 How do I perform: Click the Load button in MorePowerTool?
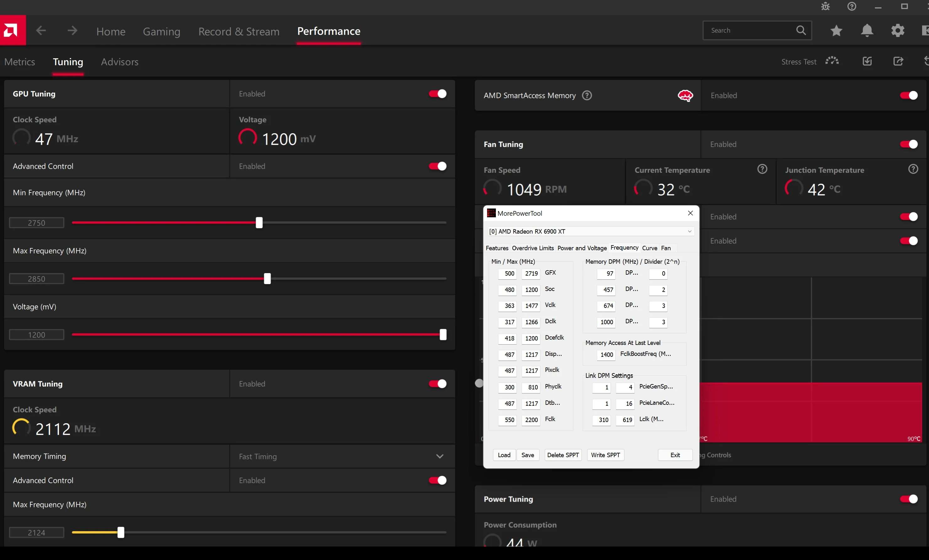(x=504, y=455)
